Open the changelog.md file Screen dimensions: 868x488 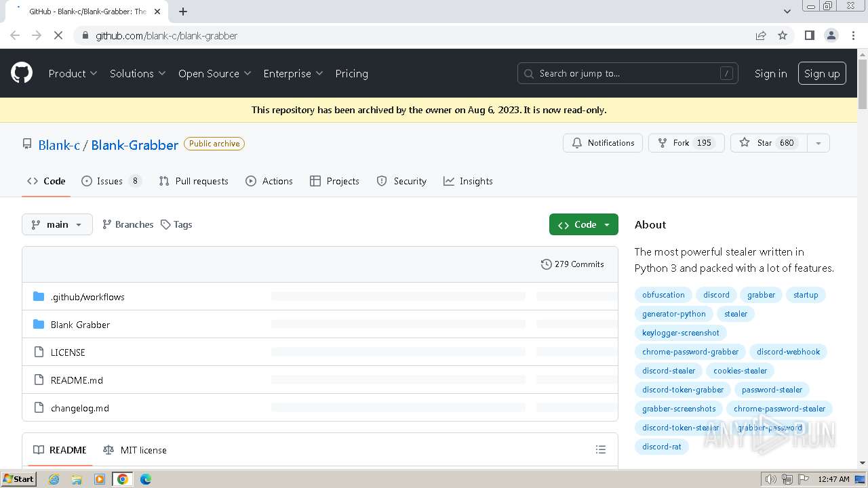79,408
